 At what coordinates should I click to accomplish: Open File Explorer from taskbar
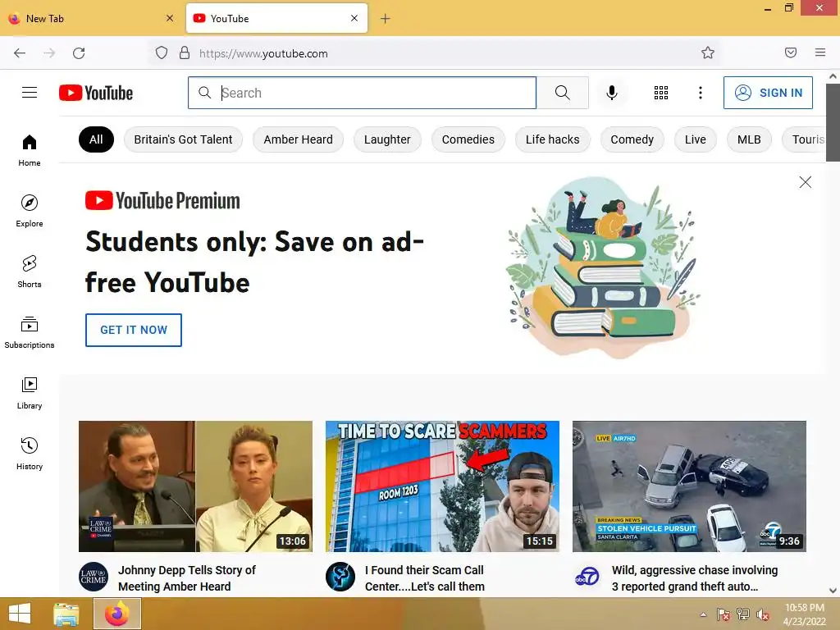pyautogui.click(x=66, y=614)
